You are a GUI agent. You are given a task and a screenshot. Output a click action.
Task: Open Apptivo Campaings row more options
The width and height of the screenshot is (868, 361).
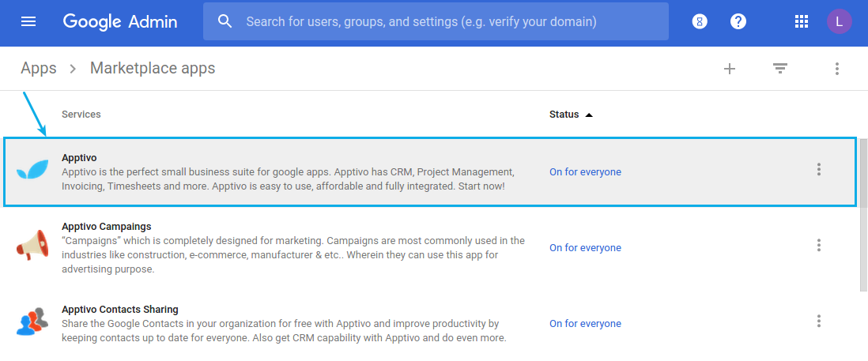[x=819, y=246]
